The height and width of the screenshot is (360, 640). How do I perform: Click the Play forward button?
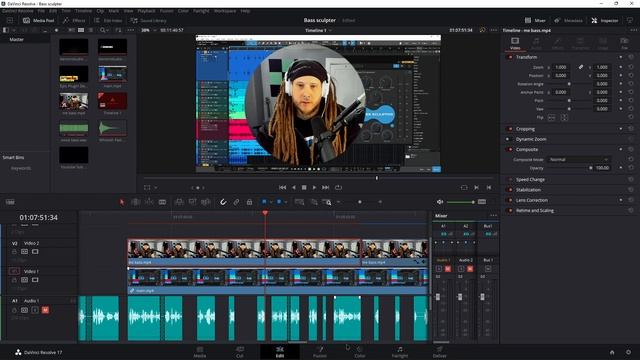(x=314, y=187)
